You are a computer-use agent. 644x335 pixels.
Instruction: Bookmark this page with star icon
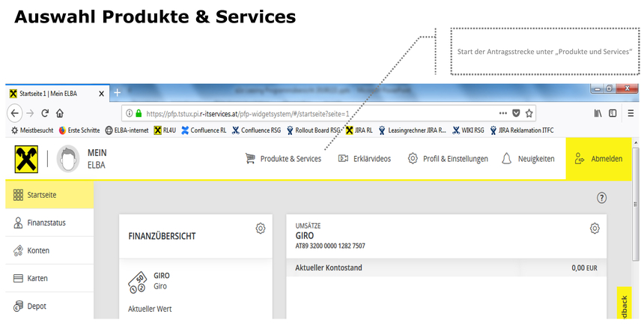529,113
